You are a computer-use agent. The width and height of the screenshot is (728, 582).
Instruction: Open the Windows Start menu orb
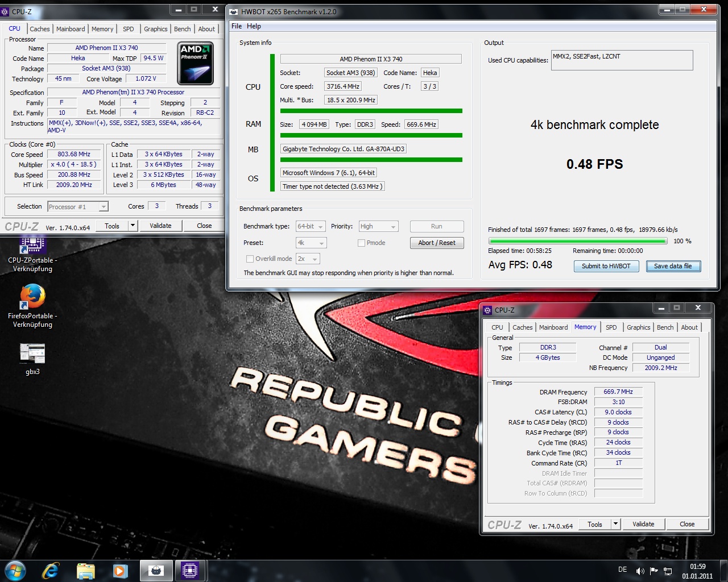(15, 570)
